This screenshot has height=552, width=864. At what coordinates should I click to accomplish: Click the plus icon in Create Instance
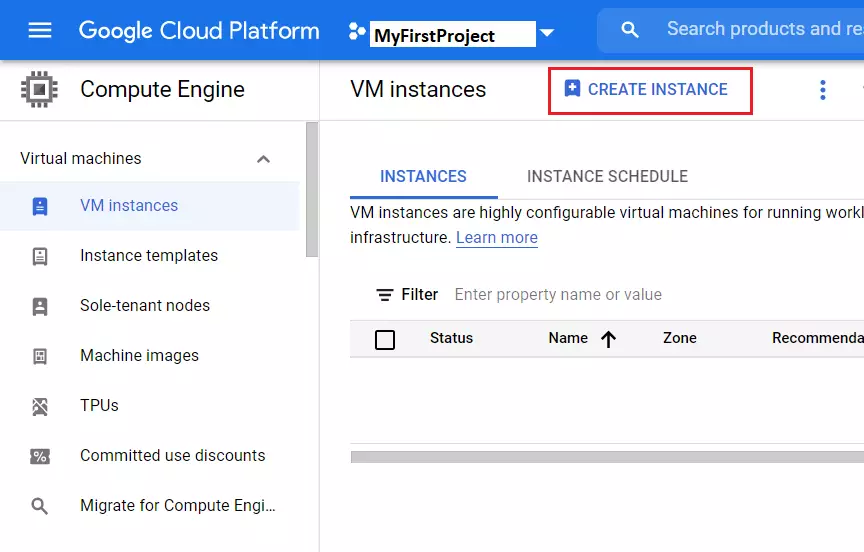pyautogui.click(x=572, y=88)
